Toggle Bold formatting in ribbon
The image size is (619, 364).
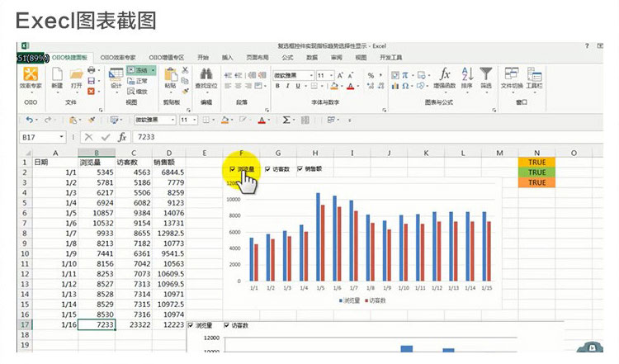point(277,86)
